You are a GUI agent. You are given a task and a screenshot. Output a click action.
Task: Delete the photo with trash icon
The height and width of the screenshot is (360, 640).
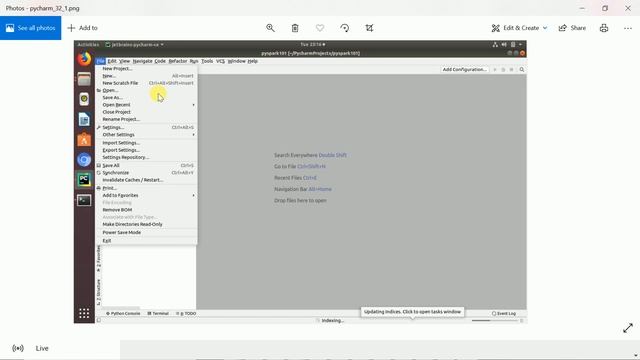pos(295,28)
